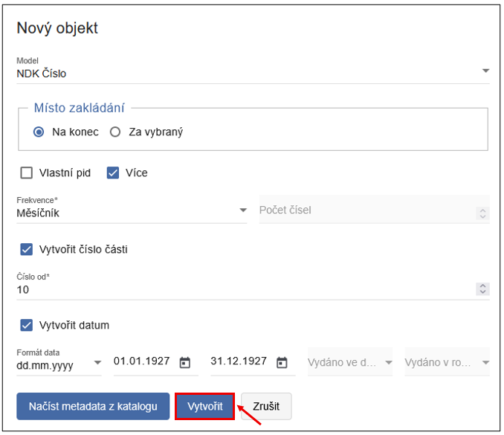The height and width of the screenshot is (435, 504).
Task: Uncheck the Více checkbox
Action: tap(114, 173)
